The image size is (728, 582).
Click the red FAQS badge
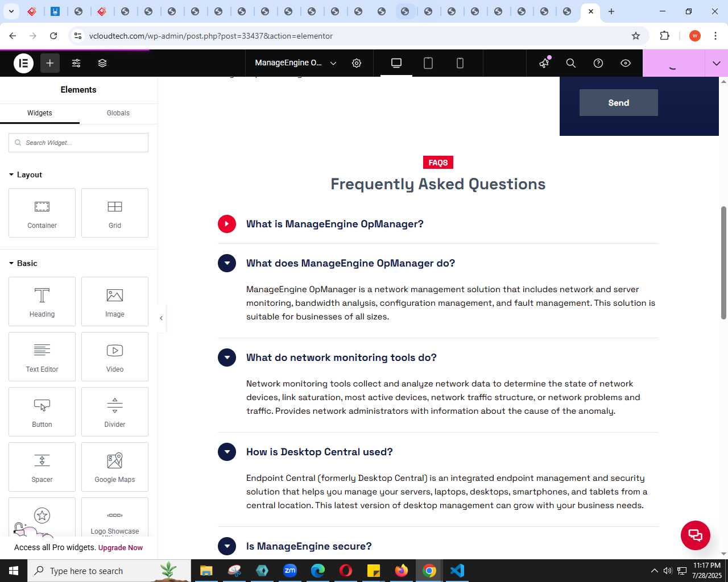(438, 163)
